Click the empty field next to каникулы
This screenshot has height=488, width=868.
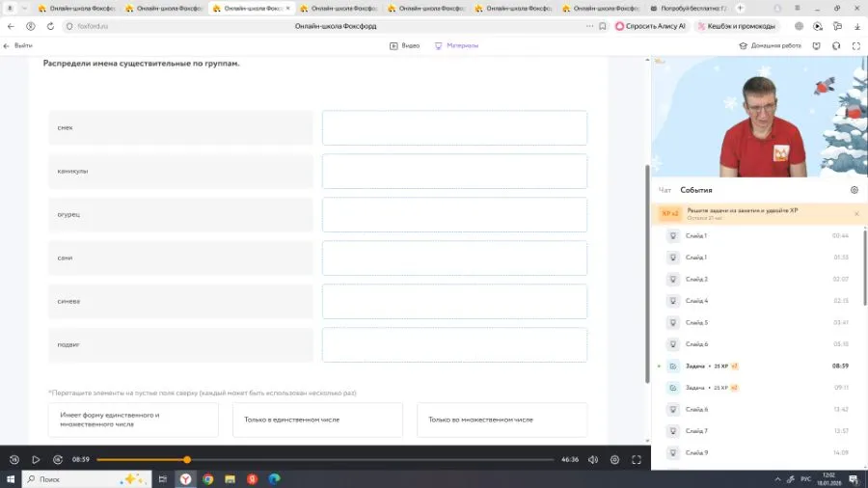point(454,171)
